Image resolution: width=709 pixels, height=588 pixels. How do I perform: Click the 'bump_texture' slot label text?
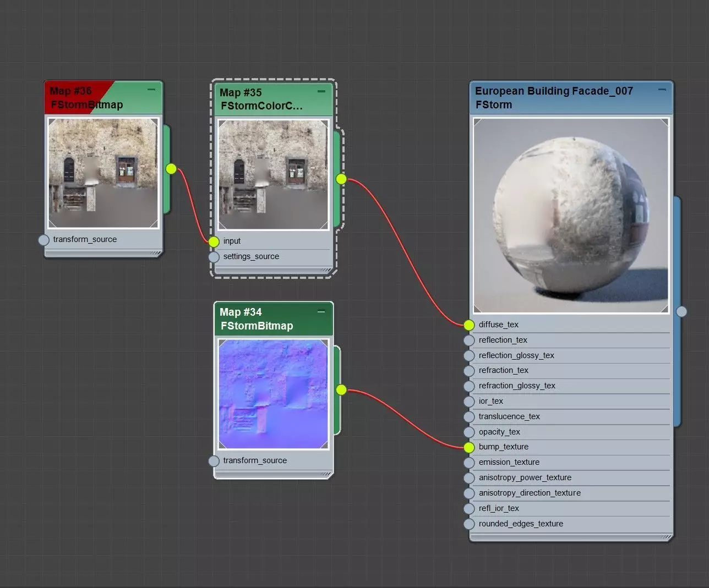tap(504, 447)
